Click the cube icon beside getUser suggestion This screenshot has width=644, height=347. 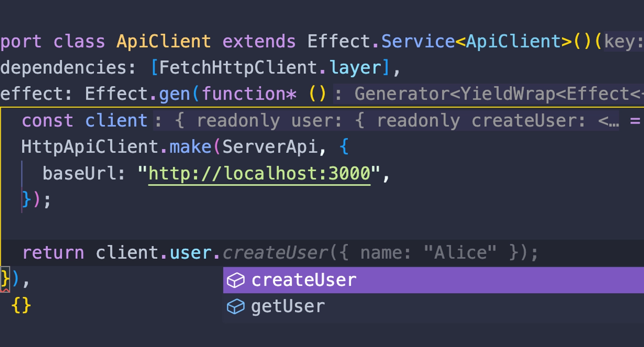[235, 307]
